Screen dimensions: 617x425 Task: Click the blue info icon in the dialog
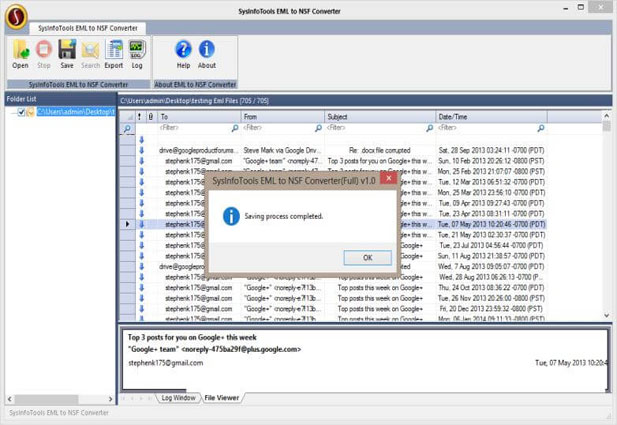(x=231, y=216)
